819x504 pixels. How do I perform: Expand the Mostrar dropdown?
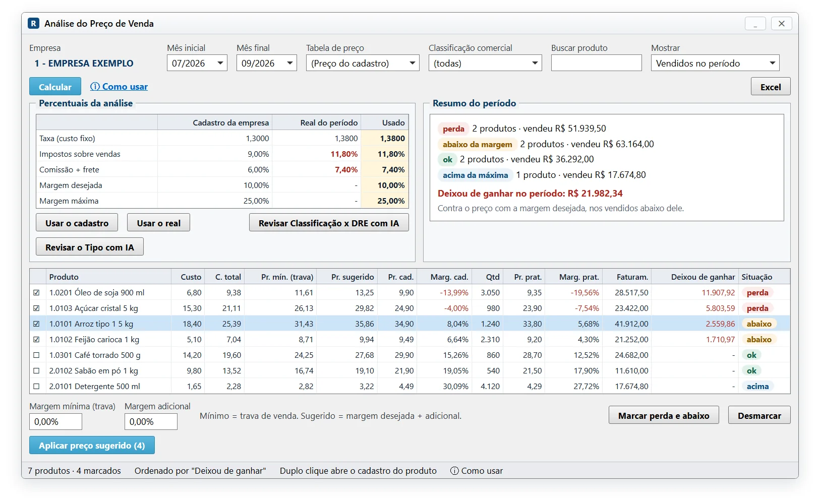[x=715, y=63]
